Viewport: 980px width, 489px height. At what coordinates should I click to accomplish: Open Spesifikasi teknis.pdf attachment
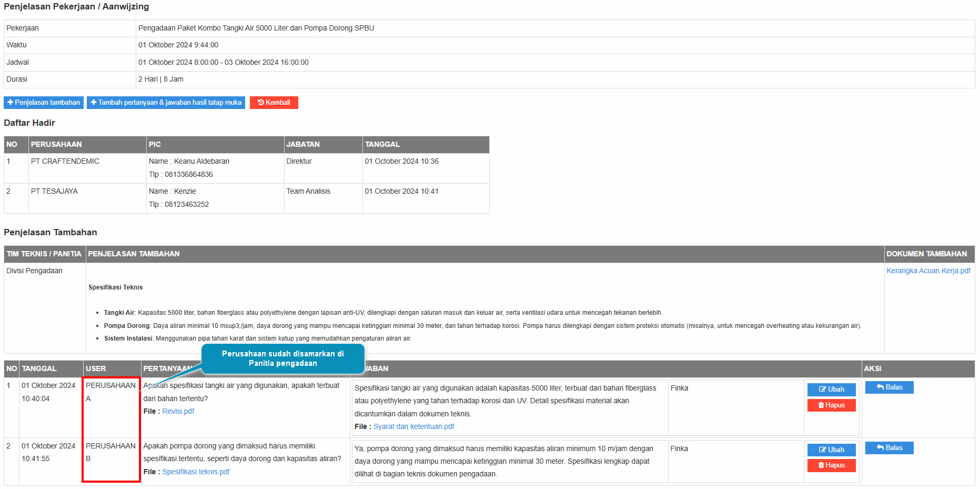(196, 472)
